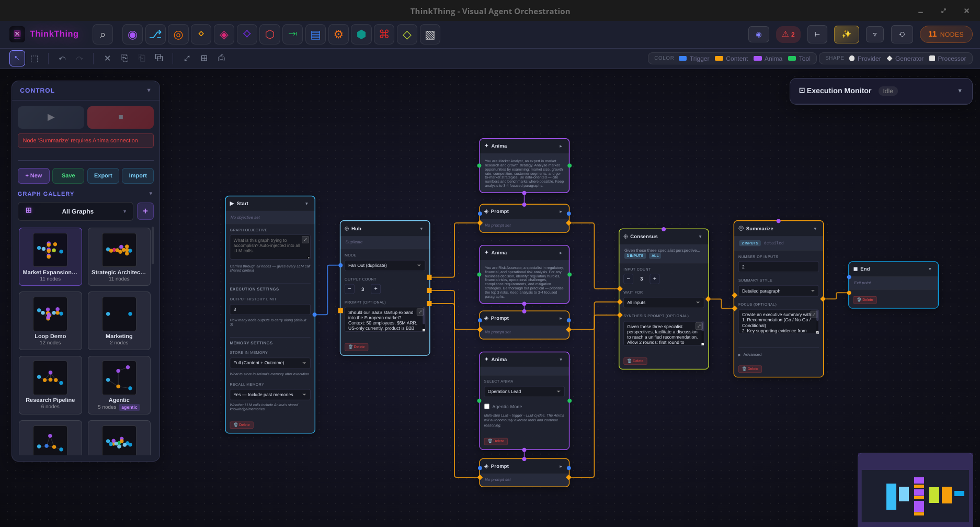The width and height of the screenshot is (980, 527).
Task: Decrease Hub output count
Action: tap(349, 289)
